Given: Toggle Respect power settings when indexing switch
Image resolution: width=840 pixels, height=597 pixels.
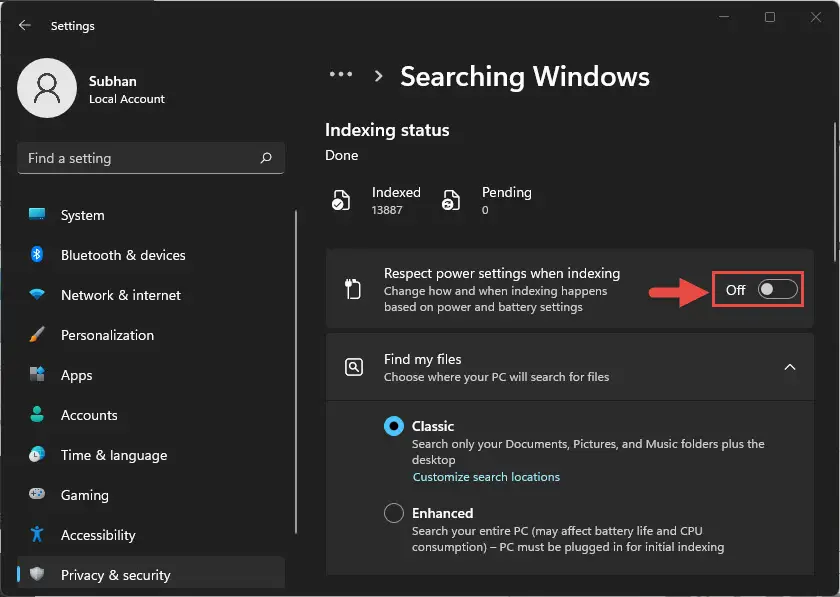Looking at the screenshot, I should pyautogui.click(x=777, y=289).
